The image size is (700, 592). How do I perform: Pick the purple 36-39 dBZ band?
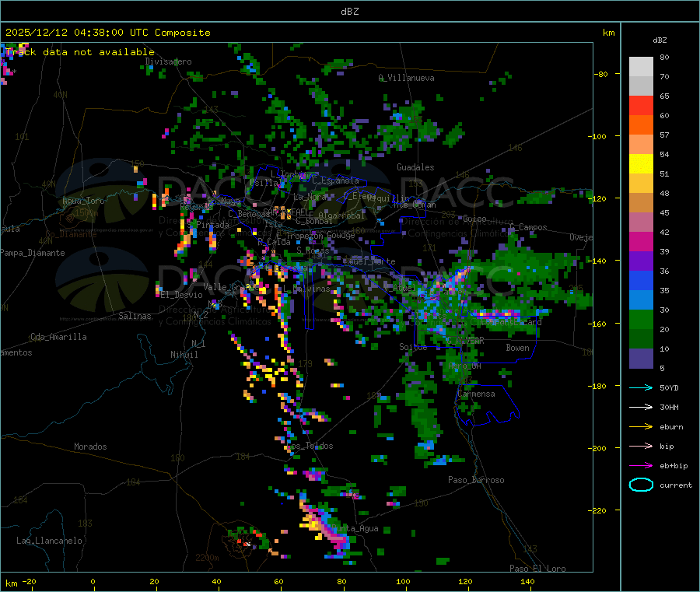click(641, 261)
